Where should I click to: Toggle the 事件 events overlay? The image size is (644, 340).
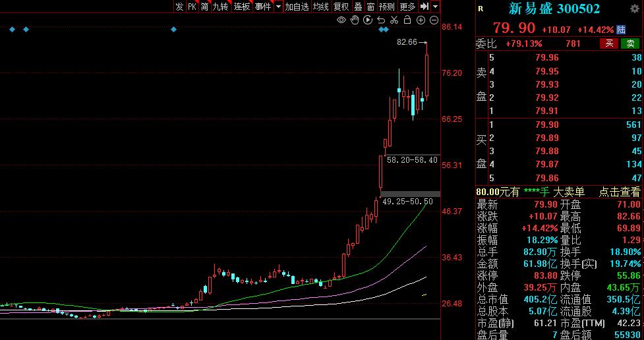tap(263, 6)
